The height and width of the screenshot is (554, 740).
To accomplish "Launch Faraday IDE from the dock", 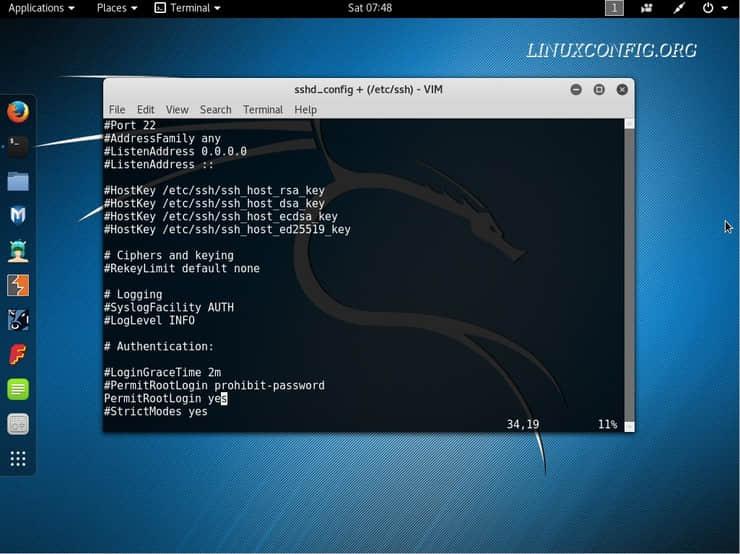I will click(x=17, y=355).
